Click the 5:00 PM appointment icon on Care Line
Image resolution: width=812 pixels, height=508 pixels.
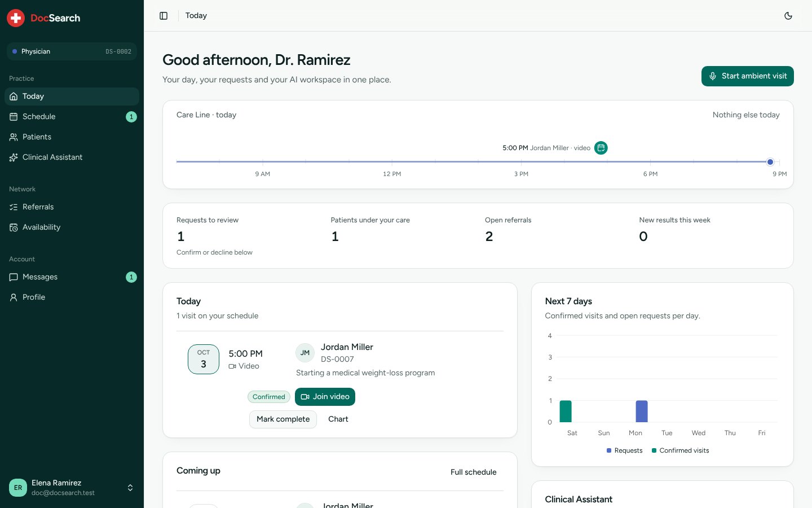[601, 148]
